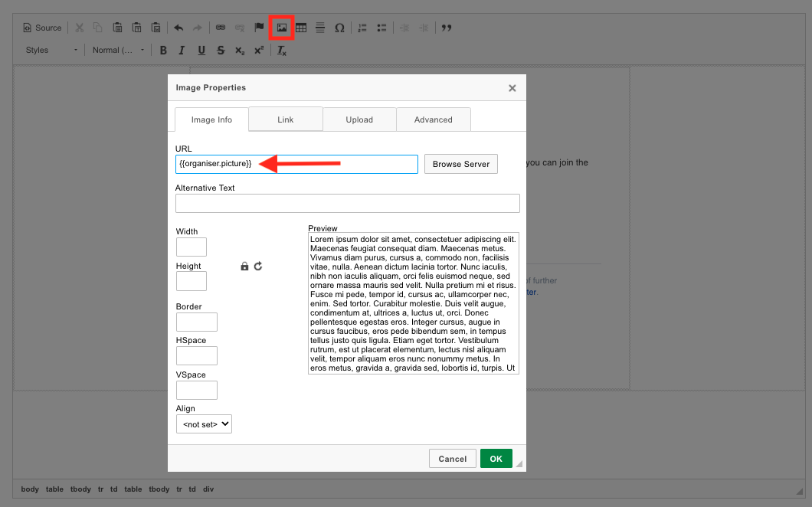
Task: Insert a numbered list
Action: tap(362, 28)
